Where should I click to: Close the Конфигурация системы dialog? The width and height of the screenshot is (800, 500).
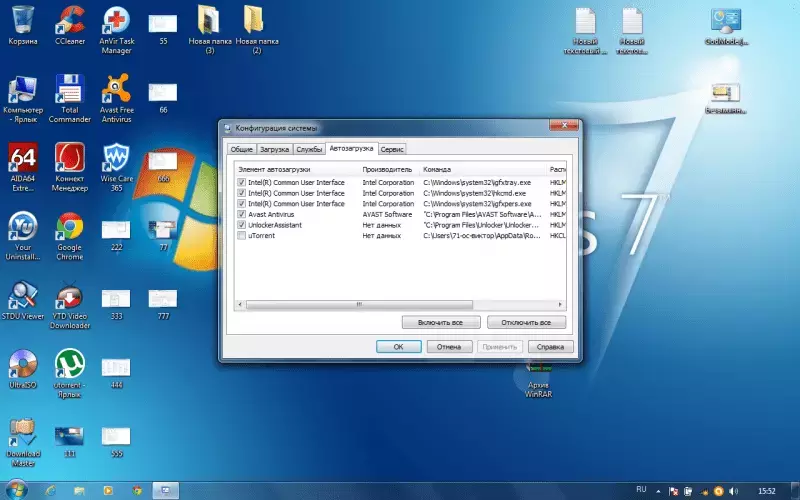564,125
